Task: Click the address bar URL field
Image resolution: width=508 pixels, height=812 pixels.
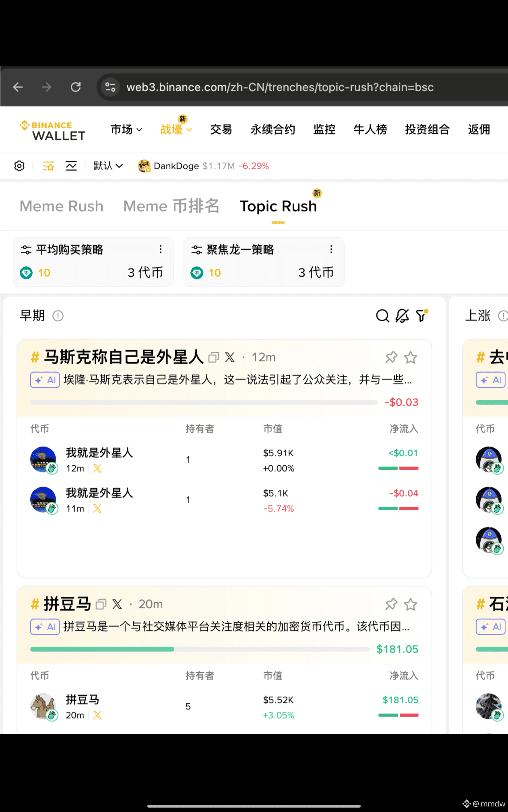Action: pyautogui.click(x=280, y=87)
